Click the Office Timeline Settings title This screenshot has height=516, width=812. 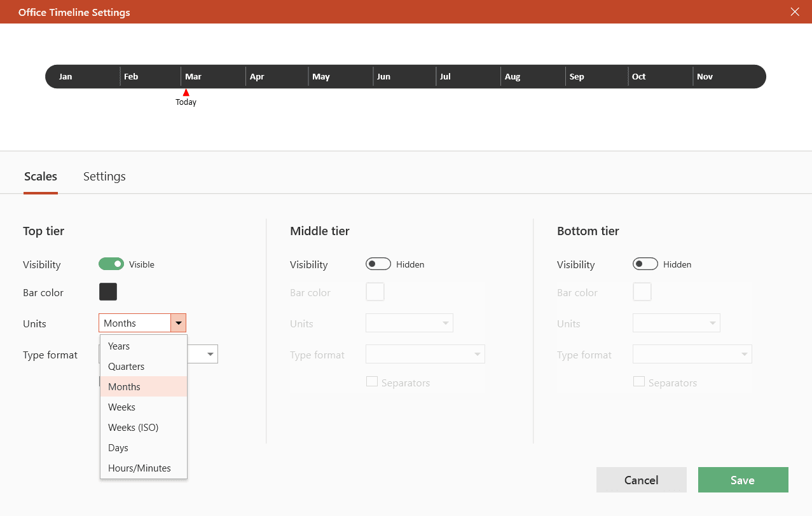tap(74, 12)
